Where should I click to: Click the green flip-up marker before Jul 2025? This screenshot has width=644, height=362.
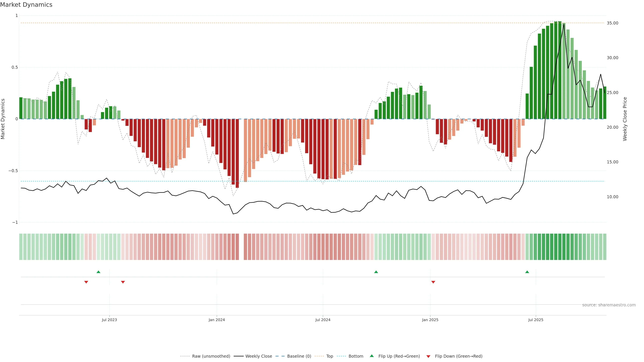tap(527, 272)
